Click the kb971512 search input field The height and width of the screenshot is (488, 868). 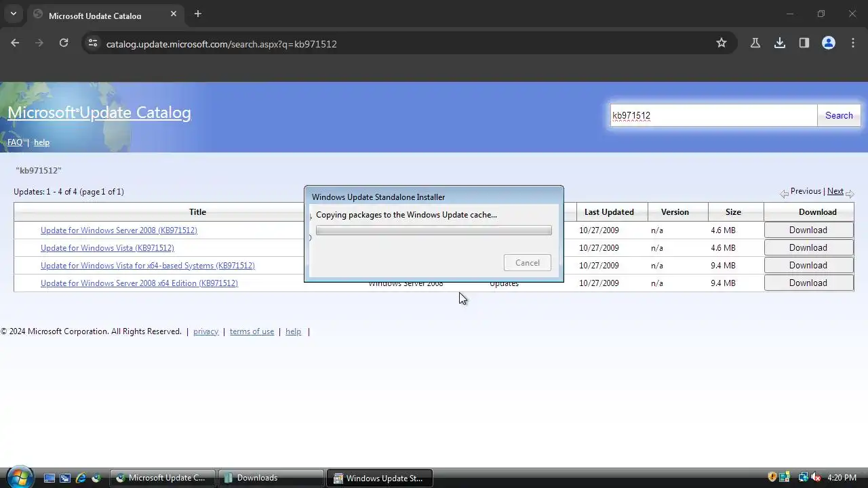(713, 115)
